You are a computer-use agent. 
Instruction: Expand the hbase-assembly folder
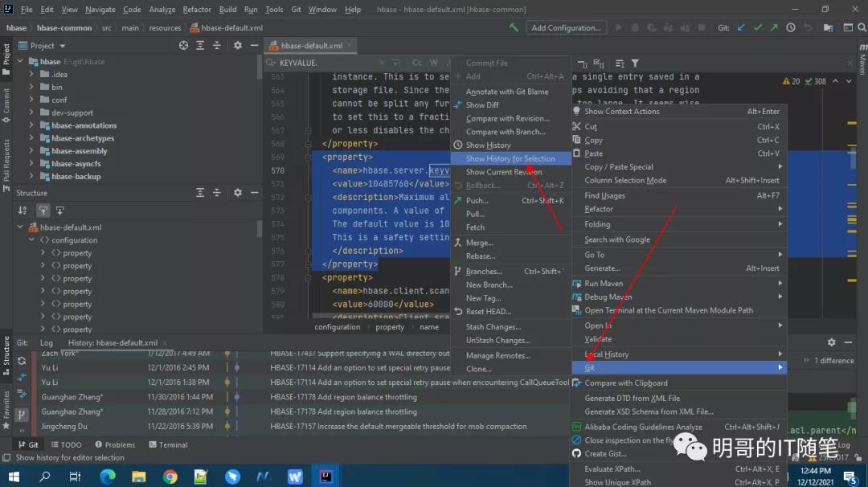tap(31, 150)
